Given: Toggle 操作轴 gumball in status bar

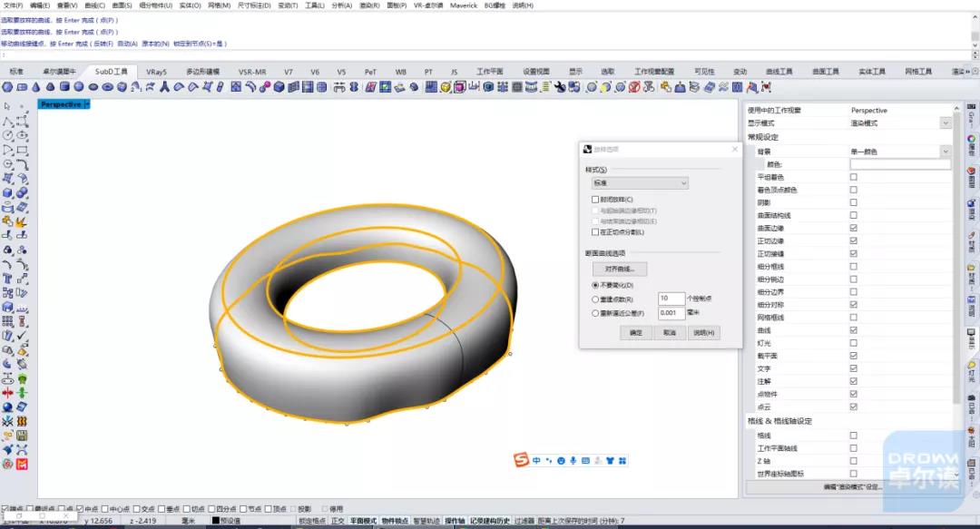Looking at the screenshot, I should [x=455, y=520].
